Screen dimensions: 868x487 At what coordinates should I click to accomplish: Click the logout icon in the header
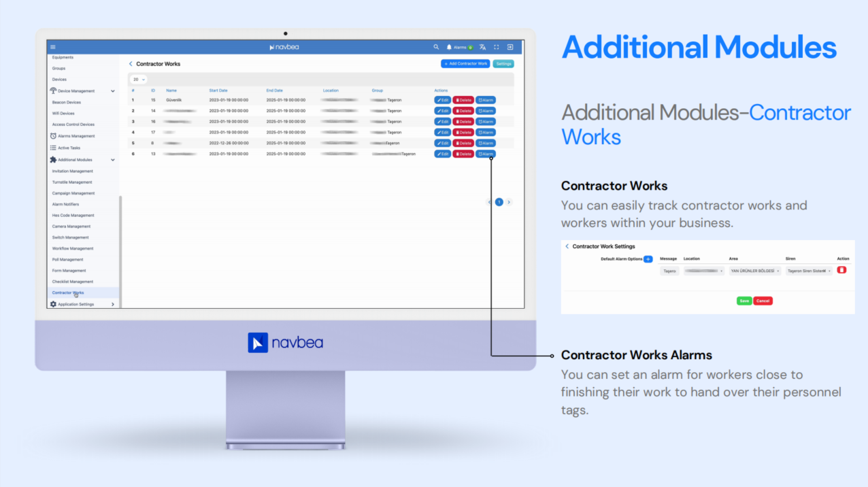[x=510, y=47]
